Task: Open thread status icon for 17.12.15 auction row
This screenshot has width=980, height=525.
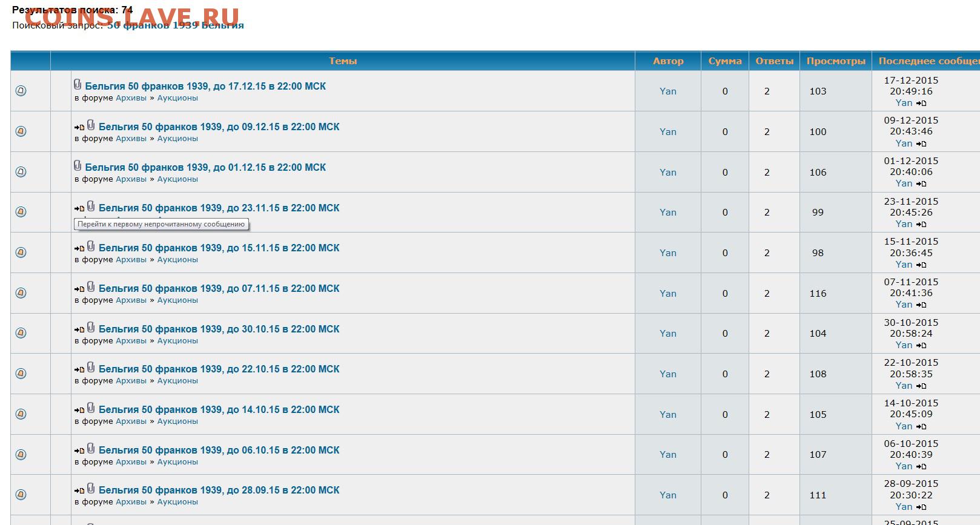Action: tap(21, 90)
